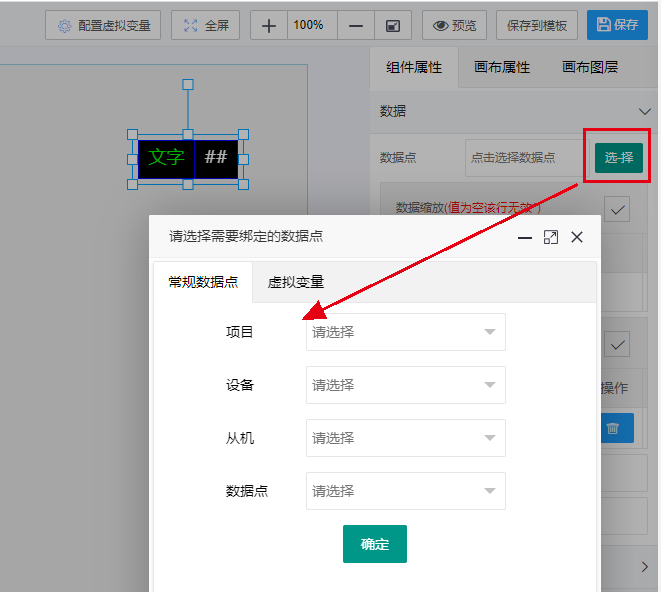This screenshot has width=661, height=592.
Task: Click the reset zoom icon after the minus
Action: tap(393, 25)
